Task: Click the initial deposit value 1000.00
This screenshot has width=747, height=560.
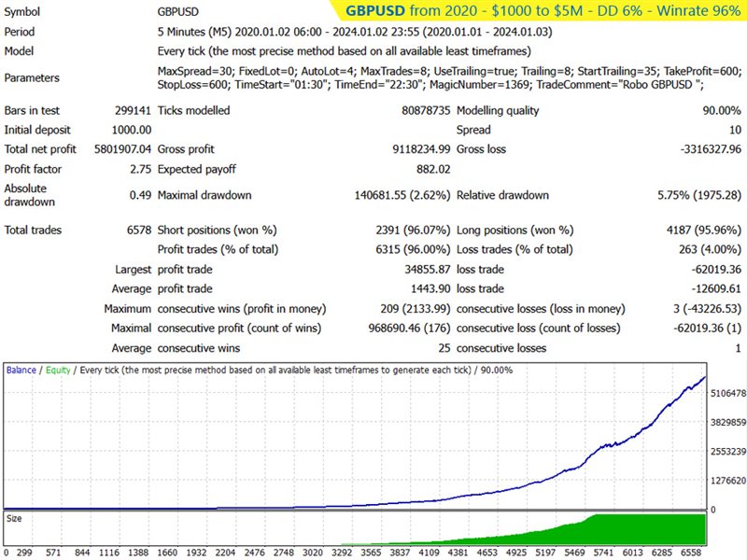Action: click(x=132, y=130)
